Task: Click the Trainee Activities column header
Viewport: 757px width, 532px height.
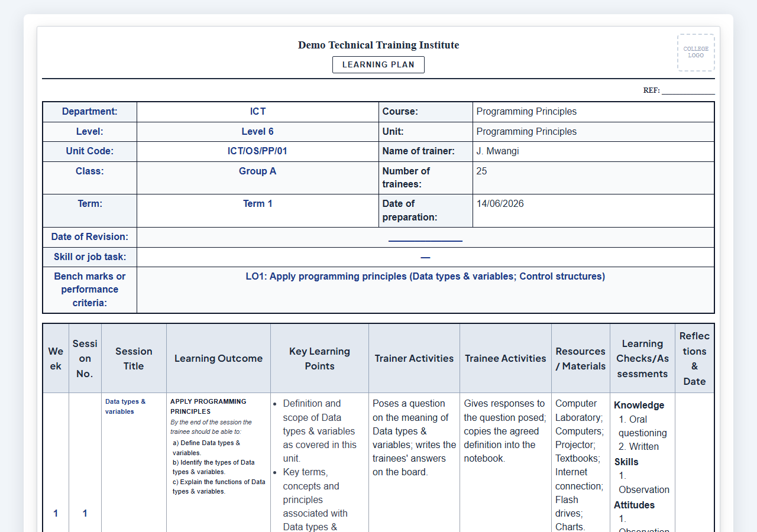Action: (506, 358)
